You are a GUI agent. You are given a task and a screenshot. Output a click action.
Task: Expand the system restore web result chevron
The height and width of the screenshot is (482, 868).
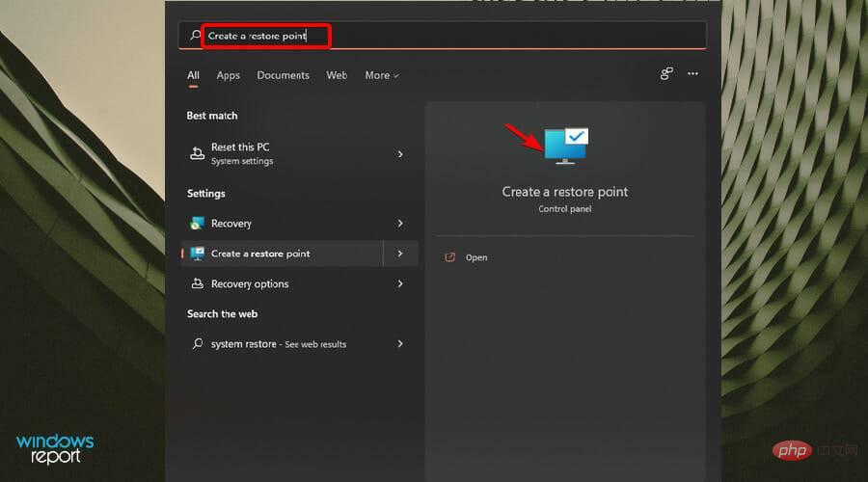[x=400, y=343]
